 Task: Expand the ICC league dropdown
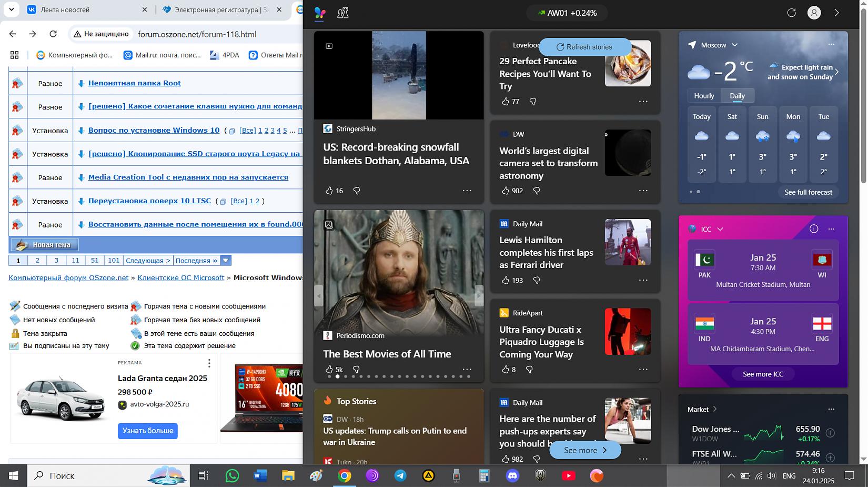(720, 229)
